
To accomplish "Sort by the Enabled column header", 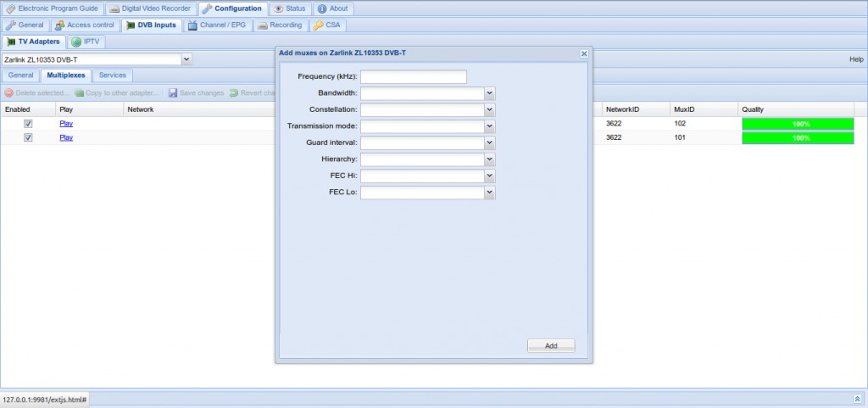I will [x=28, y=109].
